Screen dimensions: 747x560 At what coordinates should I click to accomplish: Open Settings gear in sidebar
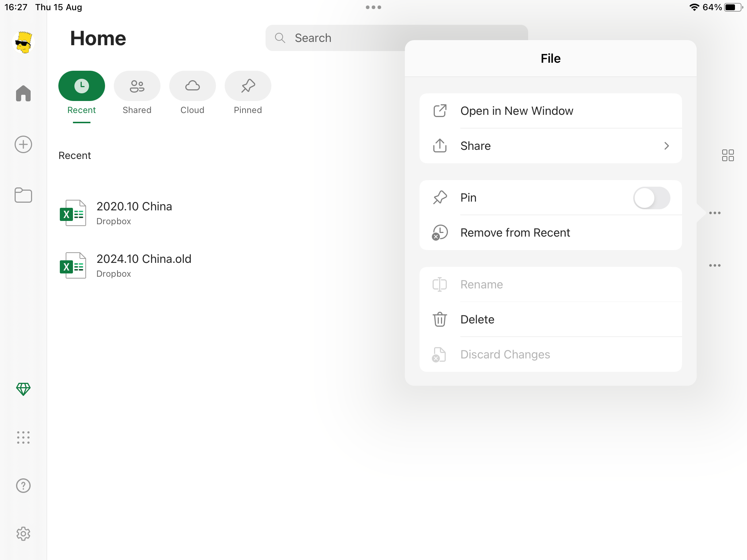23,534
